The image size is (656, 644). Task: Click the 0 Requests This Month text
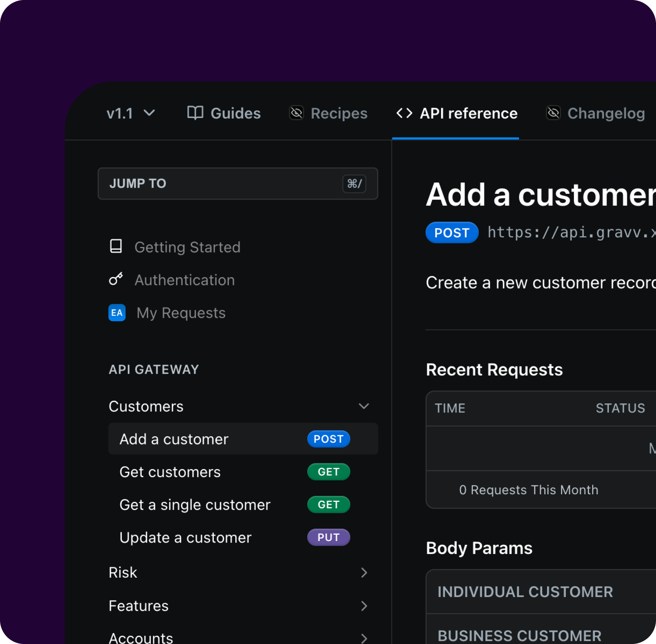click(x=529, y=490)
